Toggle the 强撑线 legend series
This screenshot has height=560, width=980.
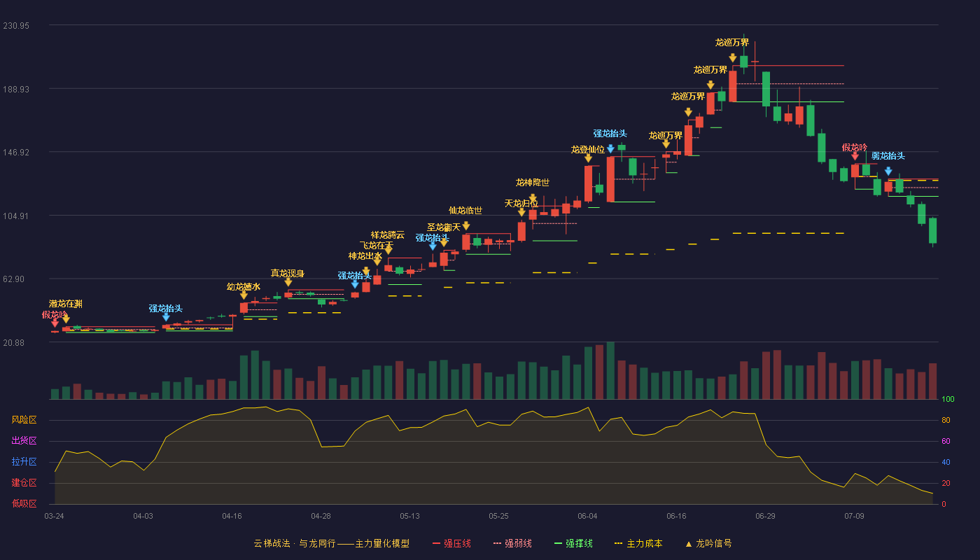573,543
